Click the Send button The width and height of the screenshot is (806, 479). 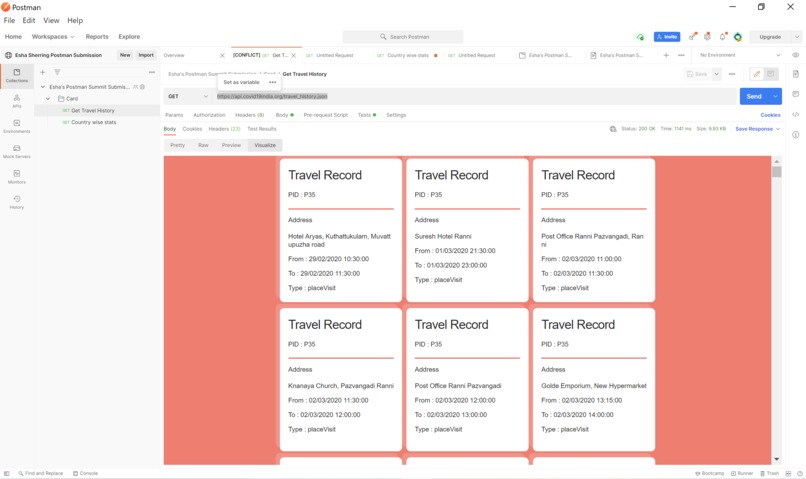(x=754, y=96)
